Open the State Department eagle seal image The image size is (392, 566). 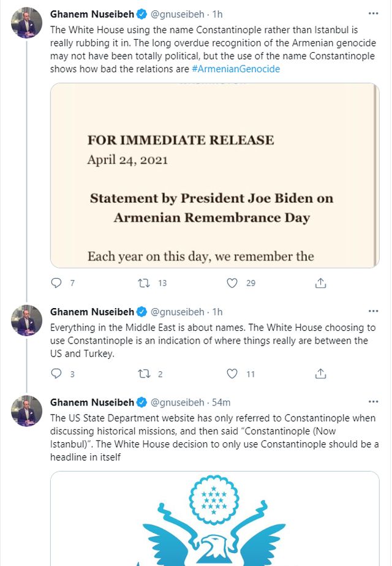pyautogui.click(x=214, y=519)
